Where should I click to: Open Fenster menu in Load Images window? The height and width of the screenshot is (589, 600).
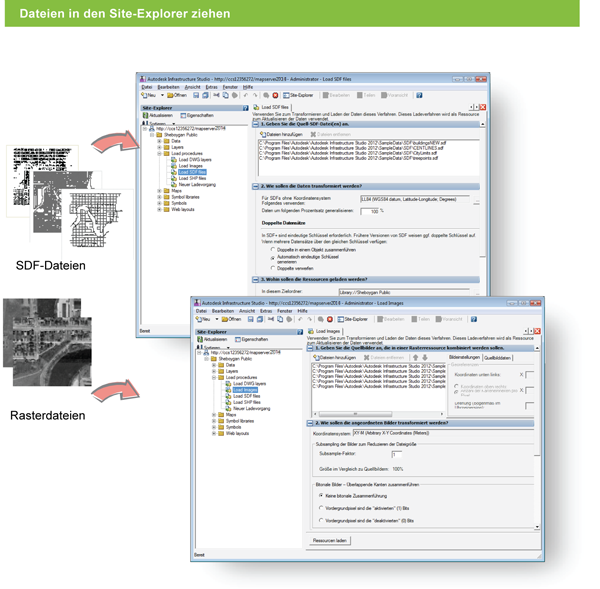click(x=285, y=311)
